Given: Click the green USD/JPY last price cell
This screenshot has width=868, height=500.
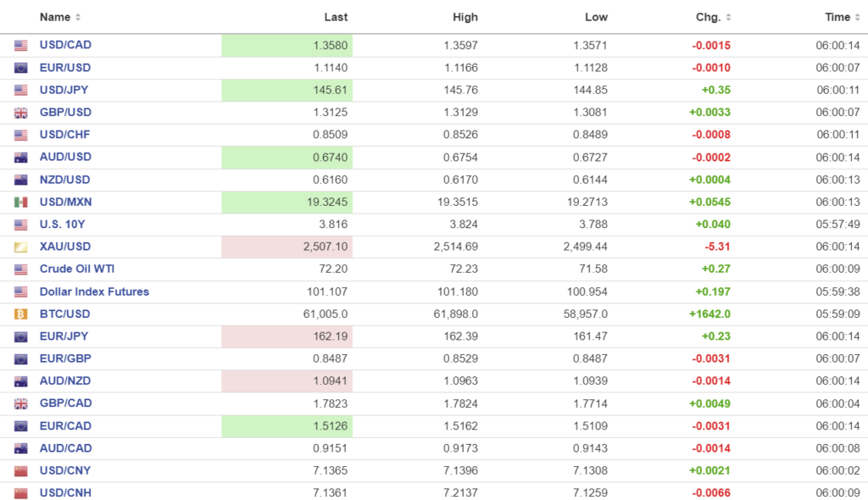Looking at the screenshot, I should (287, 90).
